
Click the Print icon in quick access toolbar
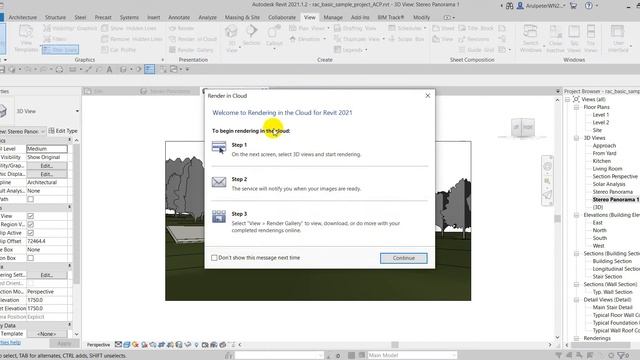59,69
